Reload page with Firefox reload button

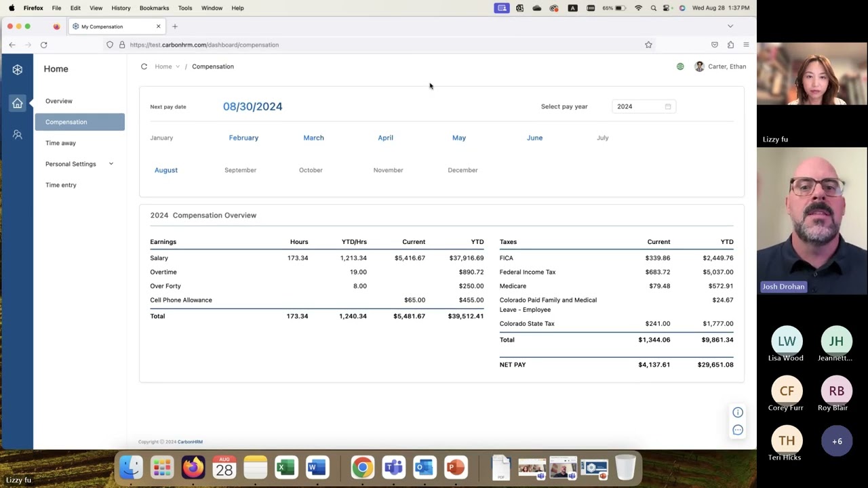43,45
